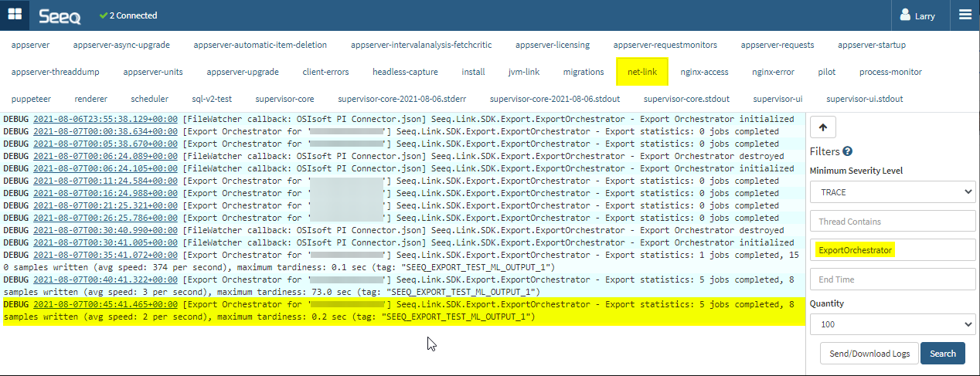Expand the Minimum Severity Level TRACE dropdown
This screenshot has width=980, height=376.
[893, 192]
